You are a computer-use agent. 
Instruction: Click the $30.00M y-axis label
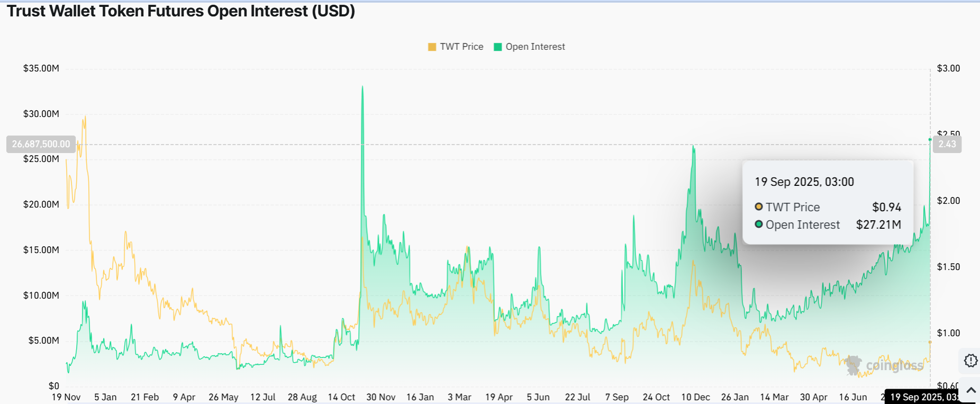point(41,114)
